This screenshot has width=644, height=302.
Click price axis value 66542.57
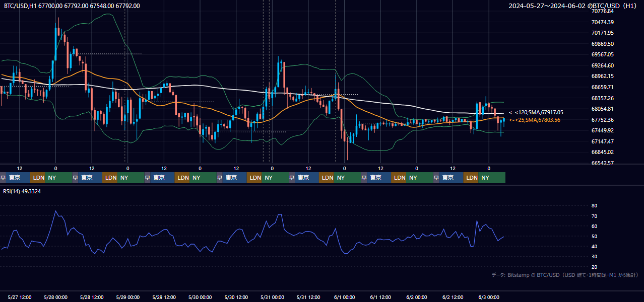(602, 163)
